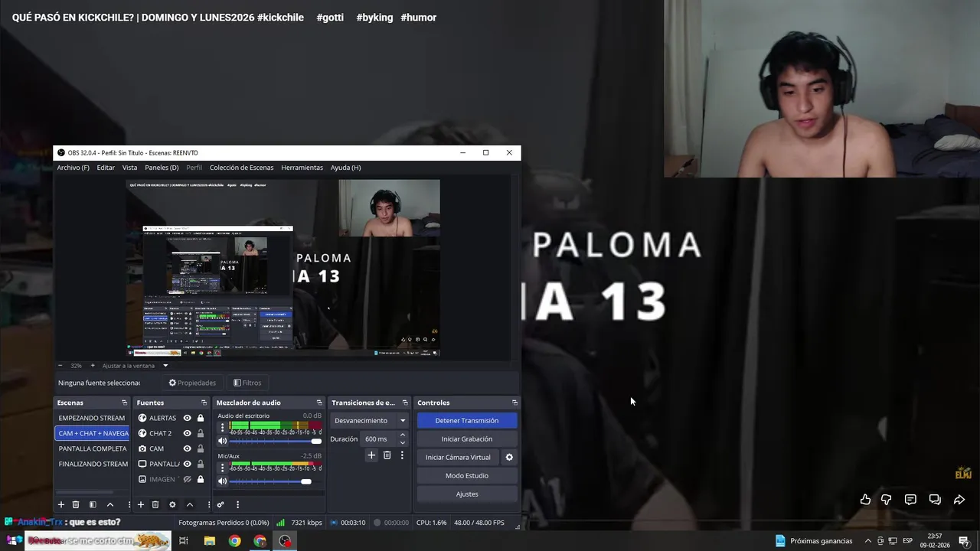
Task: Click Iniciar Cámara Virtual
Action: tap(458, 457)
